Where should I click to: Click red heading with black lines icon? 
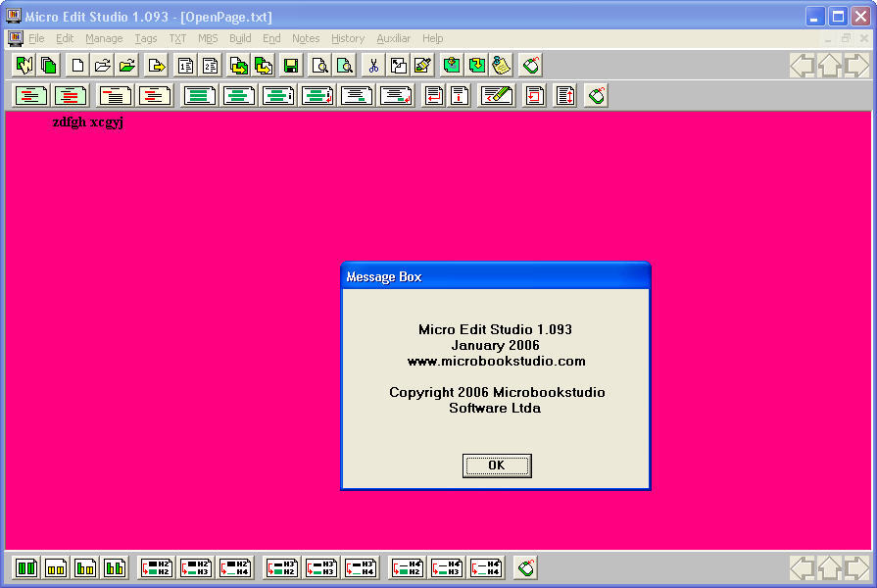(x=114, y=96)
